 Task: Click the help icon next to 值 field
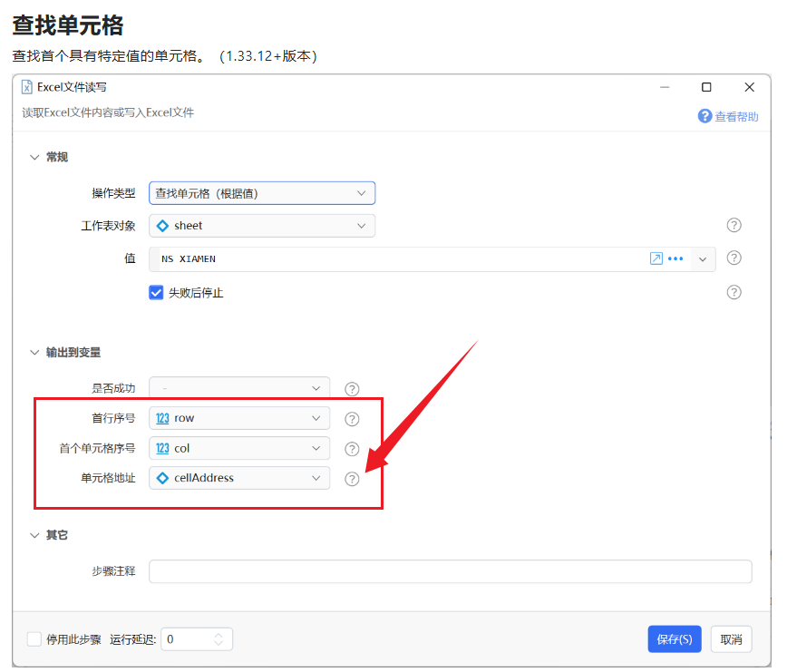coord(734,258)
